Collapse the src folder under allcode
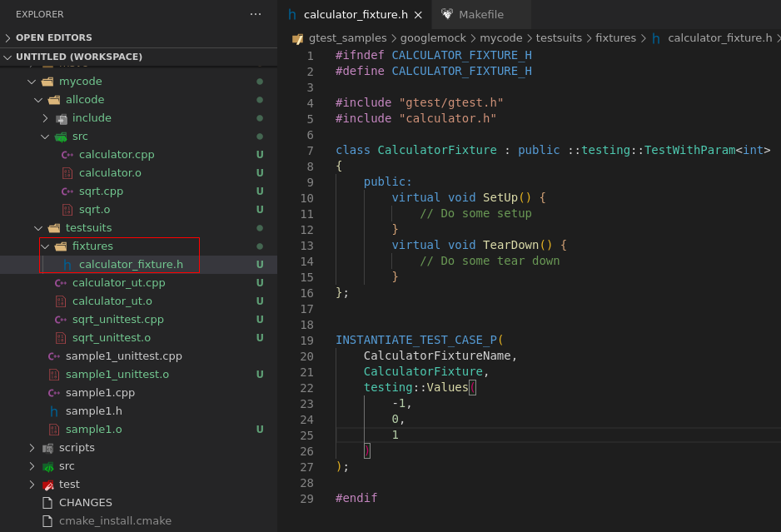 tap(45, 137)
